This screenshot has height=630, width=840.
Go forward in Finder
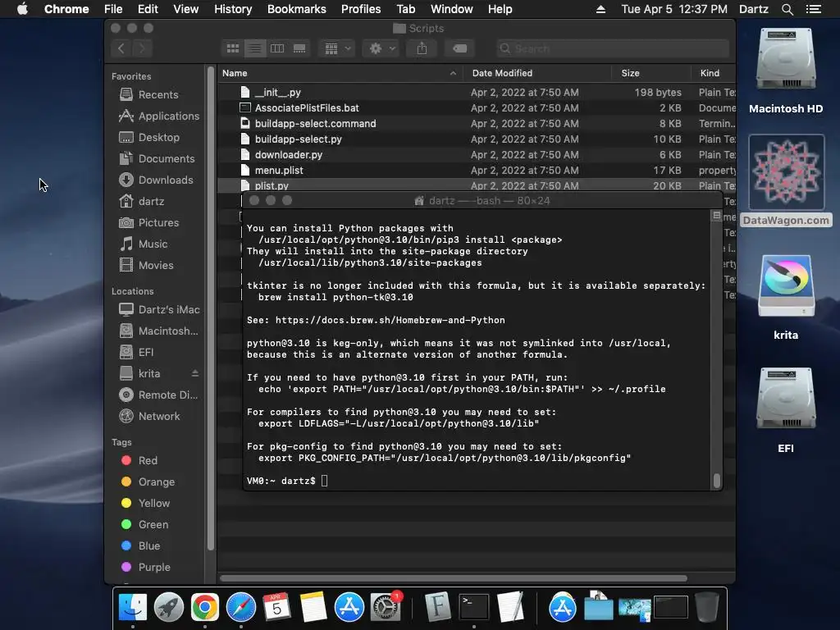pos(142,48)
